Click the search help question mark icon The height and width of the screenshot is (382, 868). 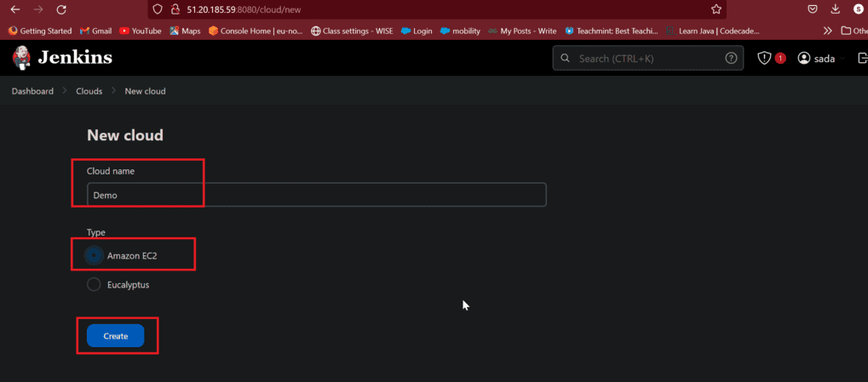point(731,58)
